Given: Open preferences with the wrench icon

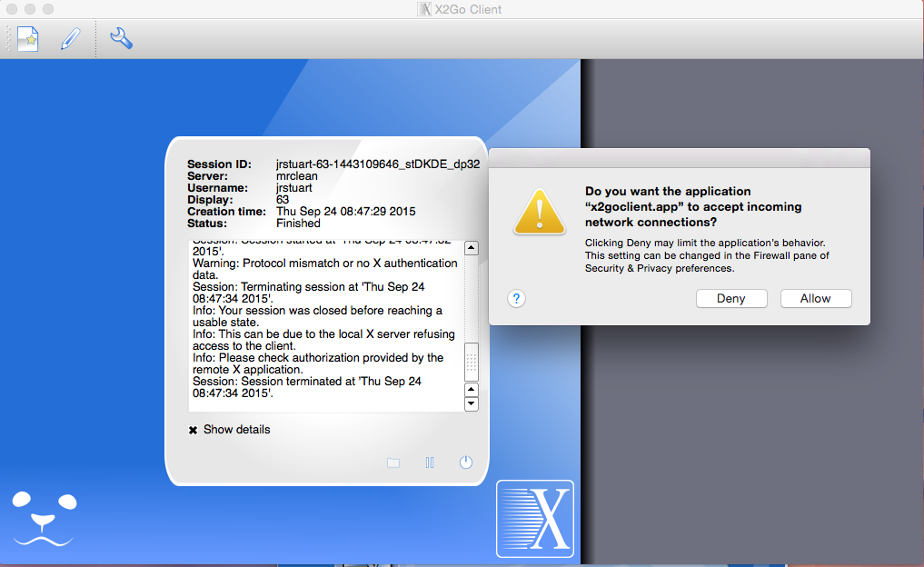Looking at the screenshot, I should pyautogui.click(x=121, y=38).
